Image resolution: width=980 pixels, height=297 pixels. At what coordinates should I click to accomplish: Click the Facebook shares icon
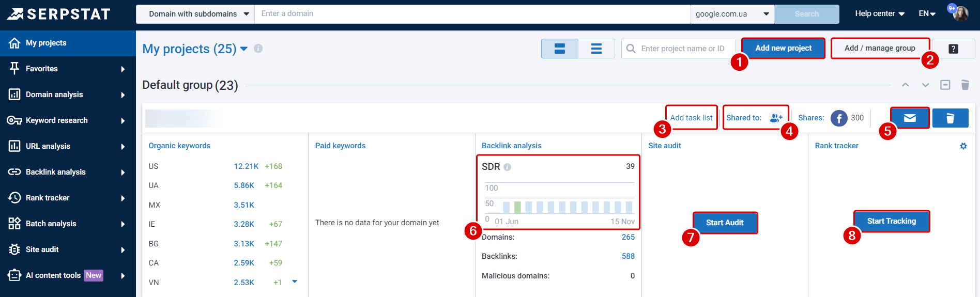838,118
